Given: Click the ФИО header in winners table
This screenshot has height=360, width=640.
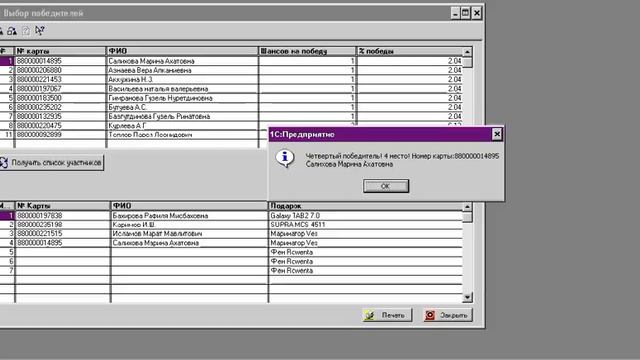Looking at the screenshot, I should pos(189,206).
